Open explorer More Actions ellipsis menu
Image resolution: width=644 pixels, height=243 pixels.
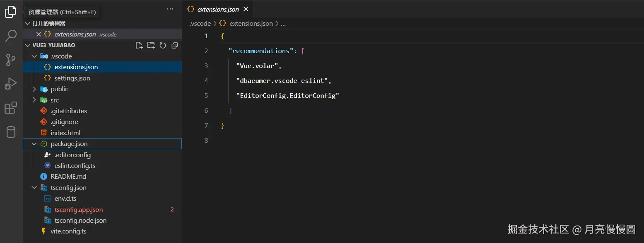170,9
